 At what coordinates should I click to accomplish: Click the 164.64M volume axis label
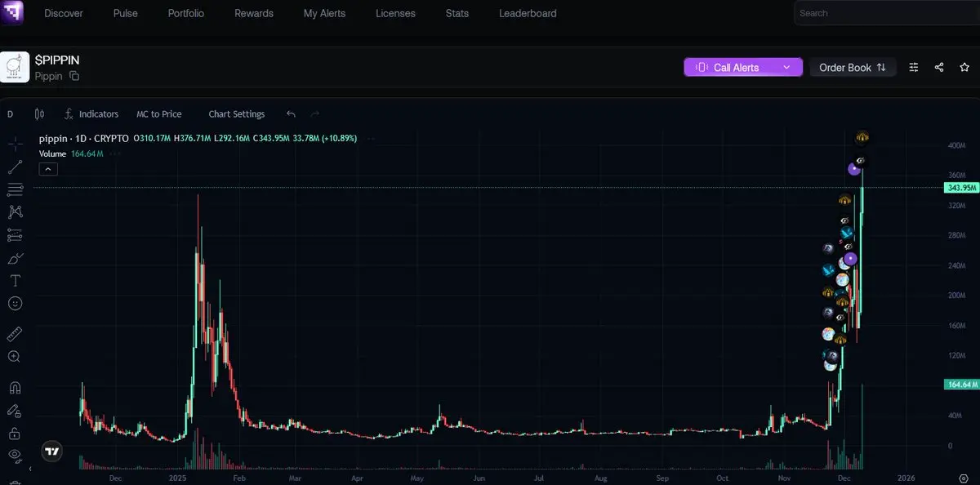coord(961,384)
